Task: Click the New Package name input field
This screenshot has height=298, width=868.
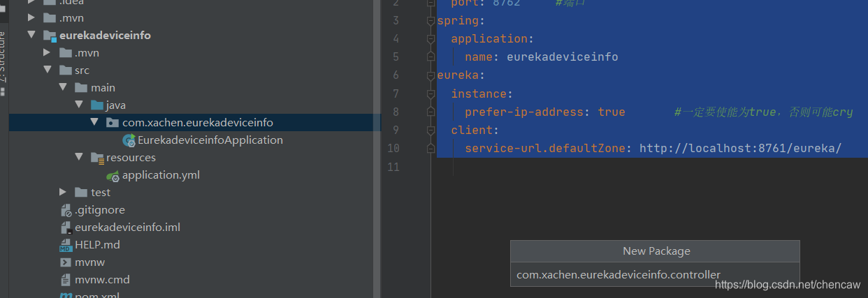Action: pyautogui.click(x=655, y=274)
